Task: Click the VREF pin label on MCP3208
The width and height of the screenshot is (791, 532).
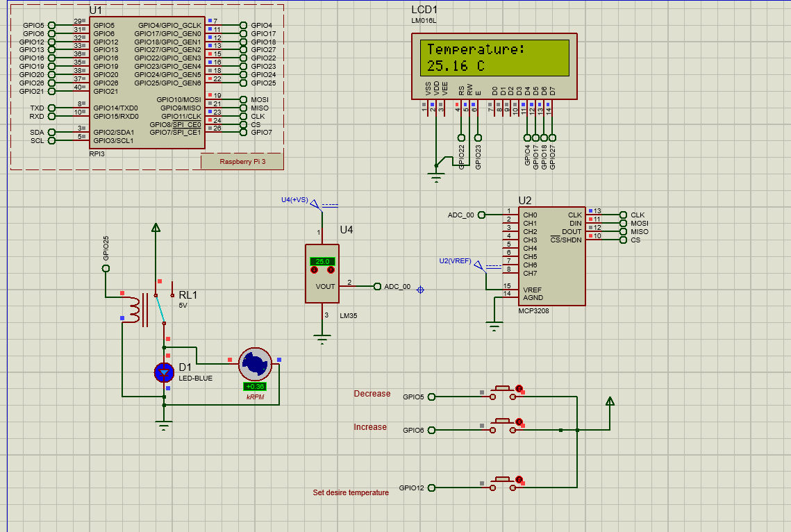Action: point(532,290)
